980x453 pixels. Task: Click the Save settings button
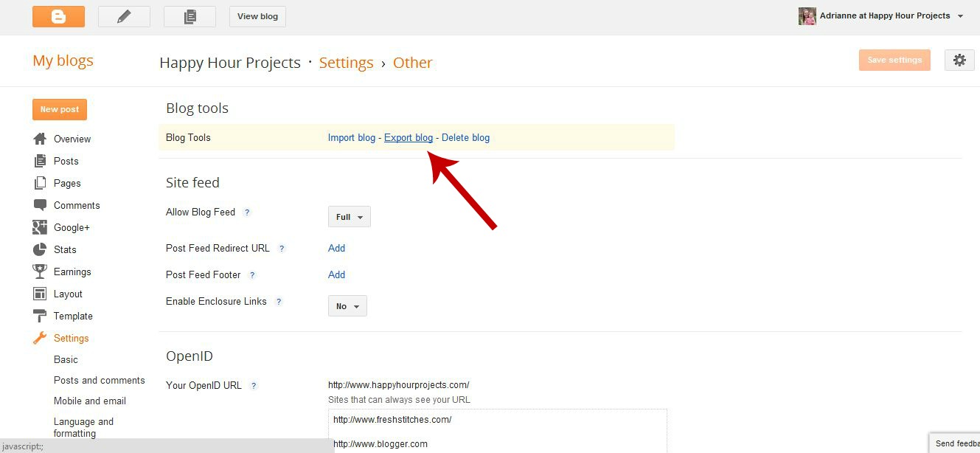coord(894,60)
